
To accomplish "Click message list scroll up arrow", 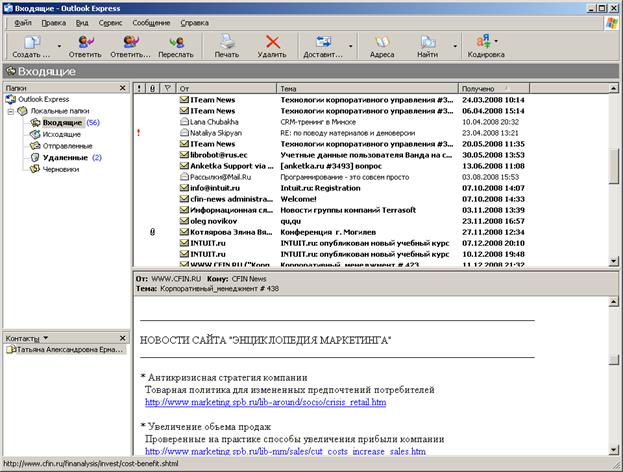I will coord(613,88).
